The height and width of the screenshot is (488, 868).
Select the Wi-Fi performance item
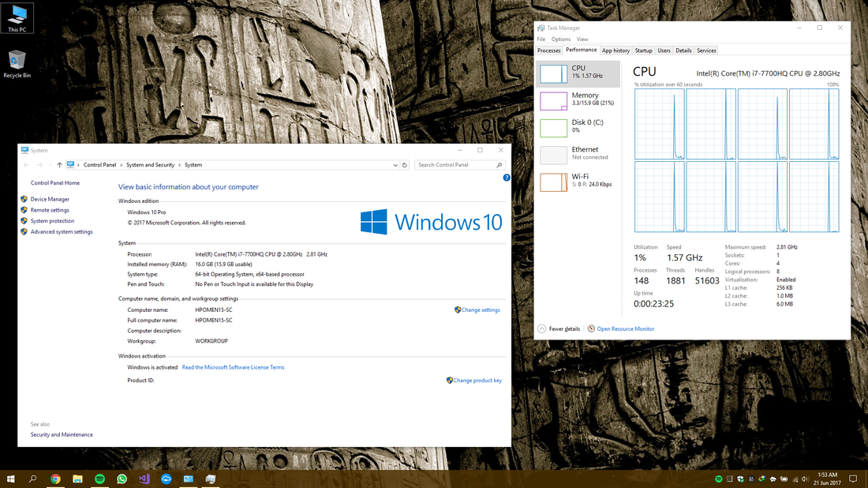coord(578,182)
